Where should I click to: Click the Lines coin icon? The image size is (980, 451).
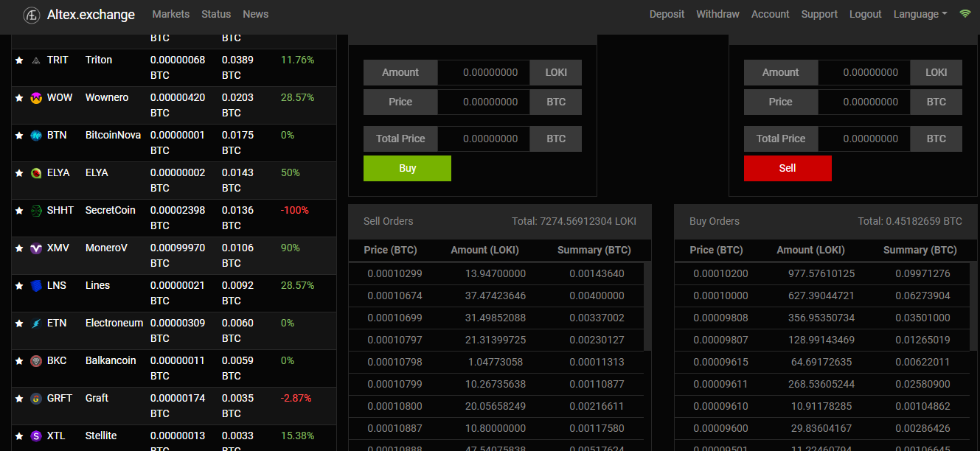pos(35,286)
